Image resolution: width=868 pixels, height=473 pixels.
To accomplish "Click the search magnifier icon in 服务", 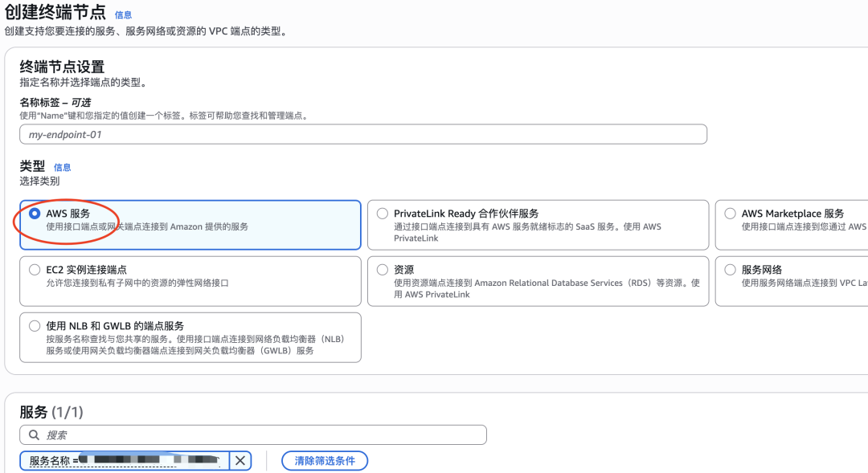I will (34, 434).
